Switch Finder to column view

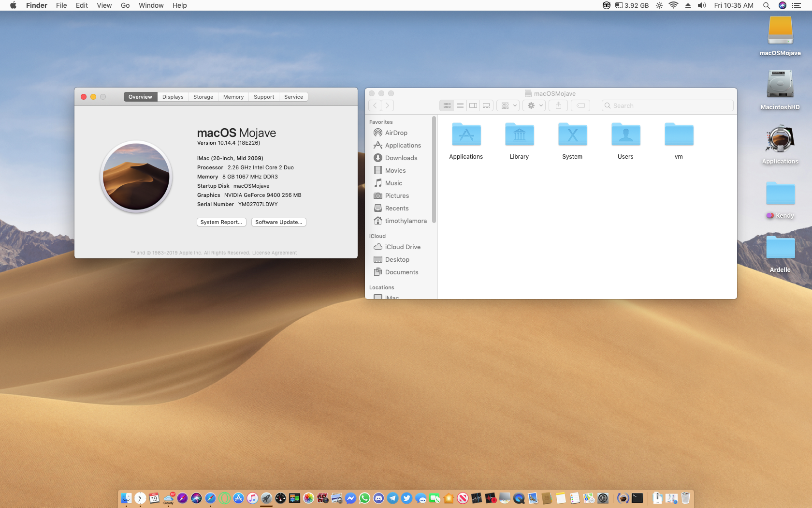(x=473, y=105)
